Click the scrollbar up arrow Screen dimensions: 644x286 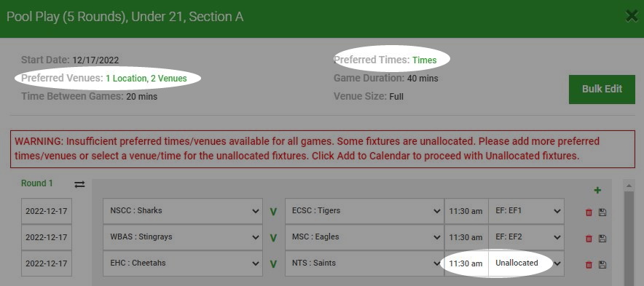(x=629, y=186)
